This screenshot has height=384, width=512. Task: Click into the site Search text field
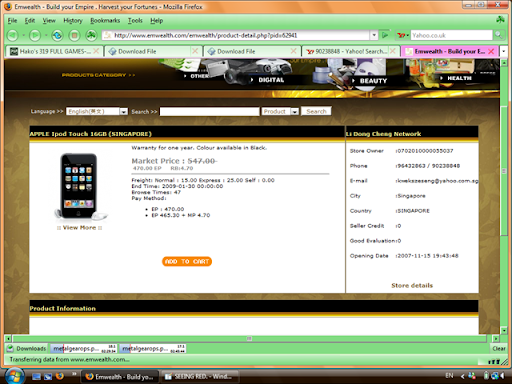click(209, 111)
